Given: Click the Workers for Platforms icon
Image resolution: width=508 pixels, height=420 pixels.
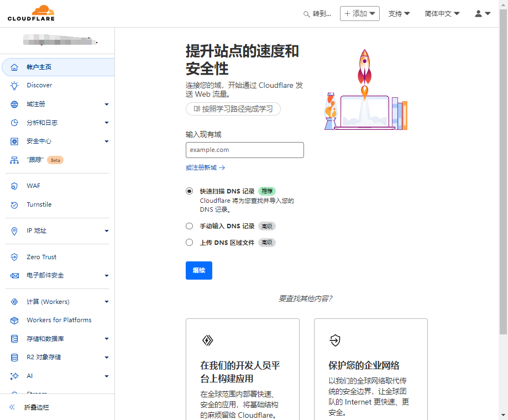Looking at the screenshot, I should click(x=14, y=321).
